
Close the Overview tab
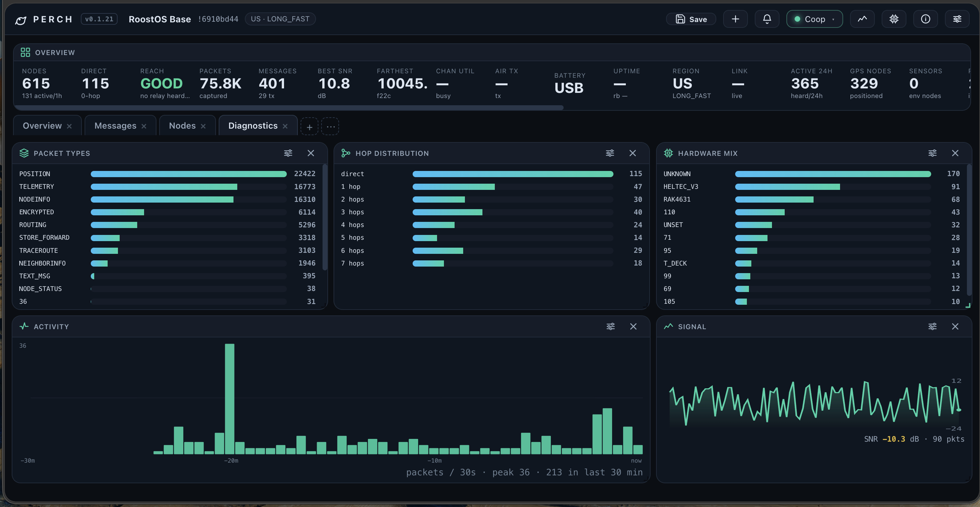[69, 126]
